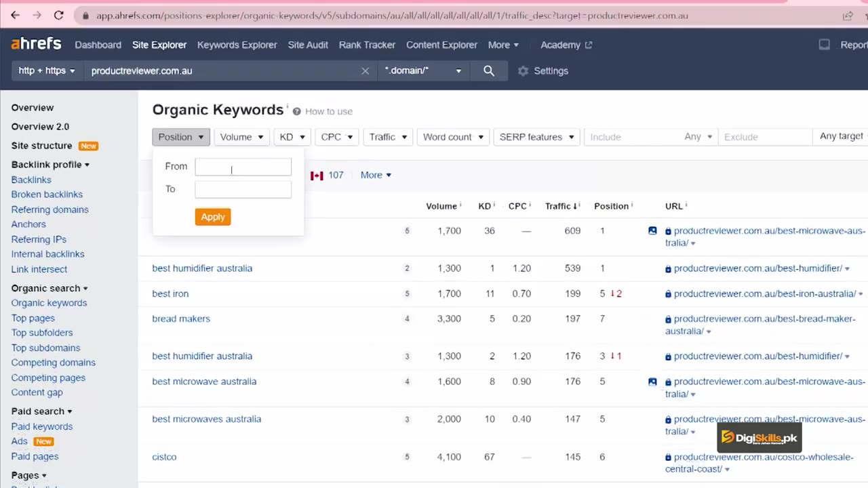Open the KD filter dropdown

(x=292, y=137)
